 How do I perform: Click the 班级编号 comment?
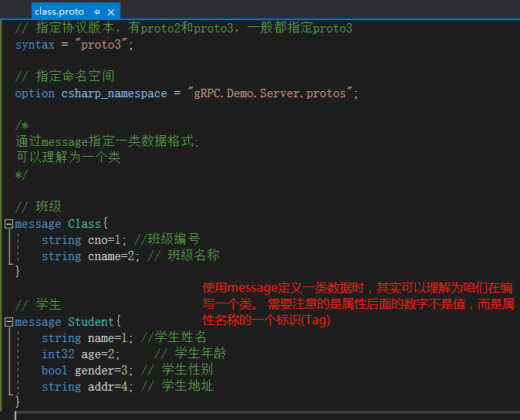point(167,239)
